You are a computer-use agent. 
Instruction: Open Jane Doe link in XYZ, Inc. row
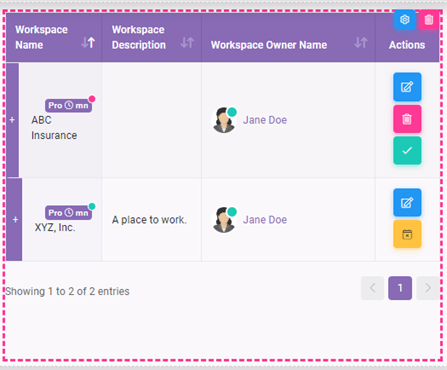[x=265, y=220]
